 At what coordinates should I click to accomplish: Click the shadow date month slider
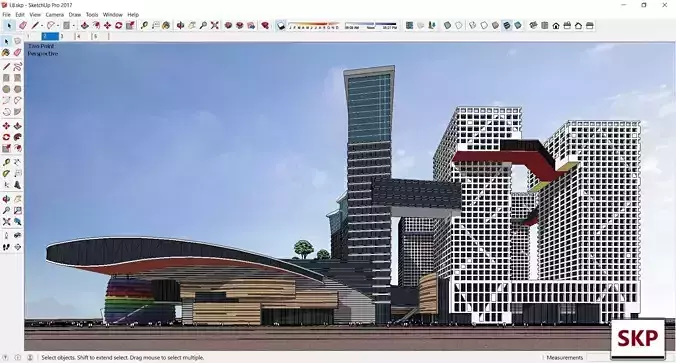[x=314, y=25]
